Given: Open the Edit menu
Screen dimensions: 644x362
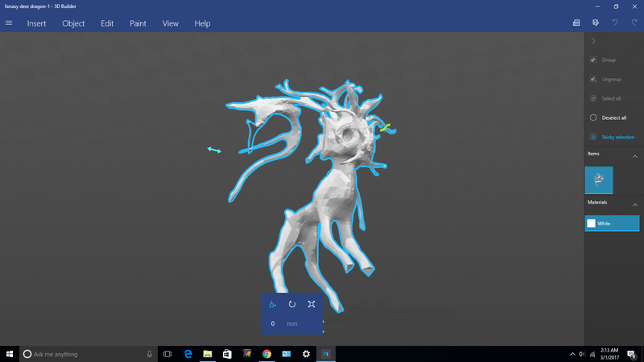Looking at the screenshot, I should pyautogui.click(x=107, y=23).
